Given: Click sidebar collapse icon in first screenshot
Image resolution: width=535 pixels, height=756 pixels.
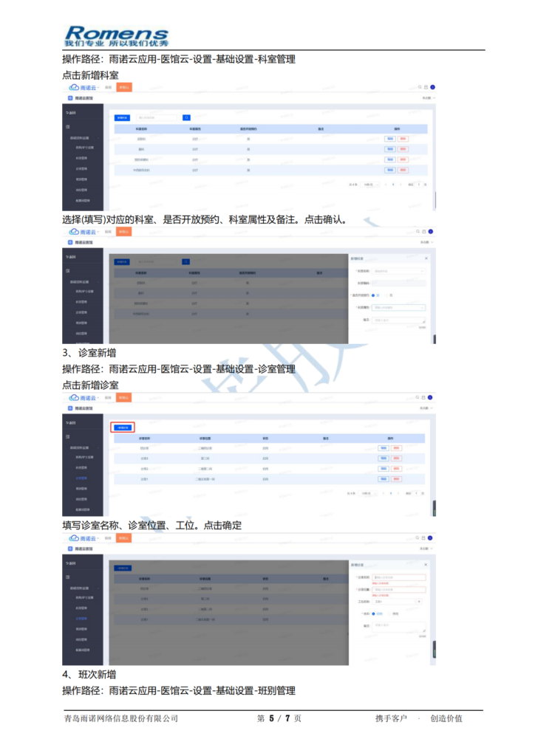Looking at the screenshot, I should coord(67,127).
